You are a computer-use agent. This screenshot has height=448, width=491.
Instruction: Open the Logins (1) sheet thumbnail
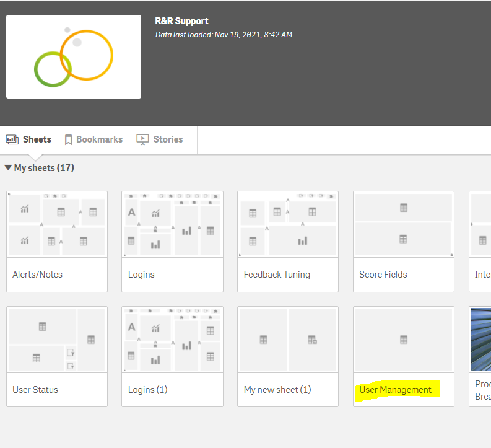pyautogui.click(x=172, y=340)
